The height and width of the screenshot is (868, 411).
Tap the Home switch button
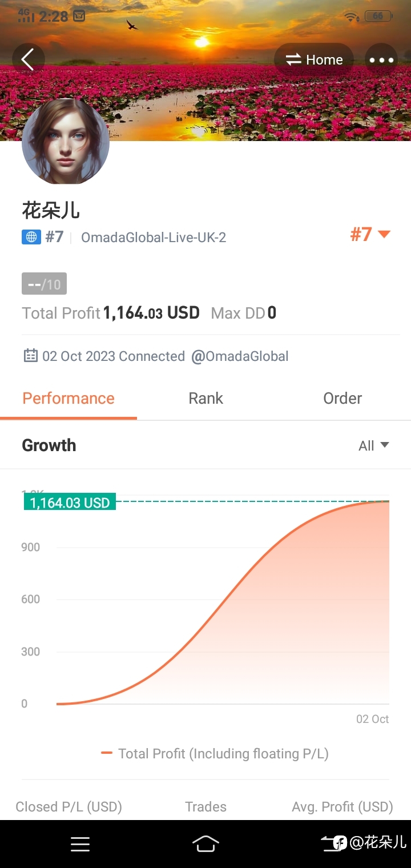314,60
